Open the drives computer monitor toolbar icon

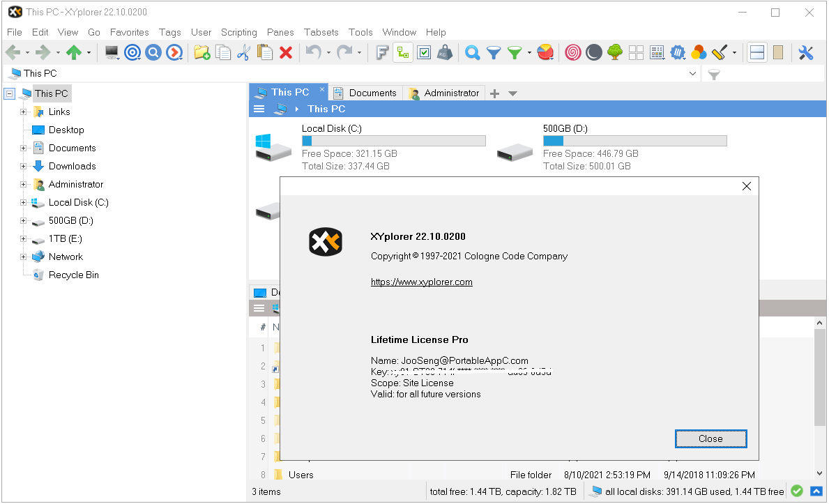(x=112, y=52)
